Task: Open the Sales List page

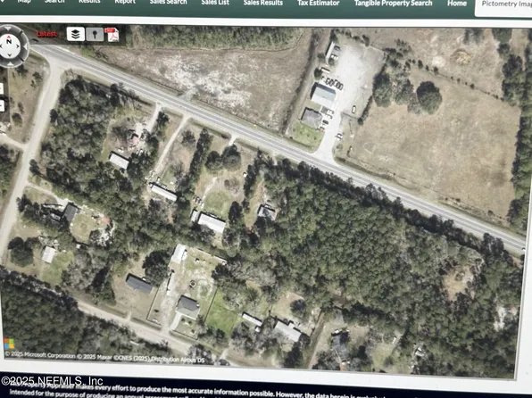Action: tap(215, 3)
